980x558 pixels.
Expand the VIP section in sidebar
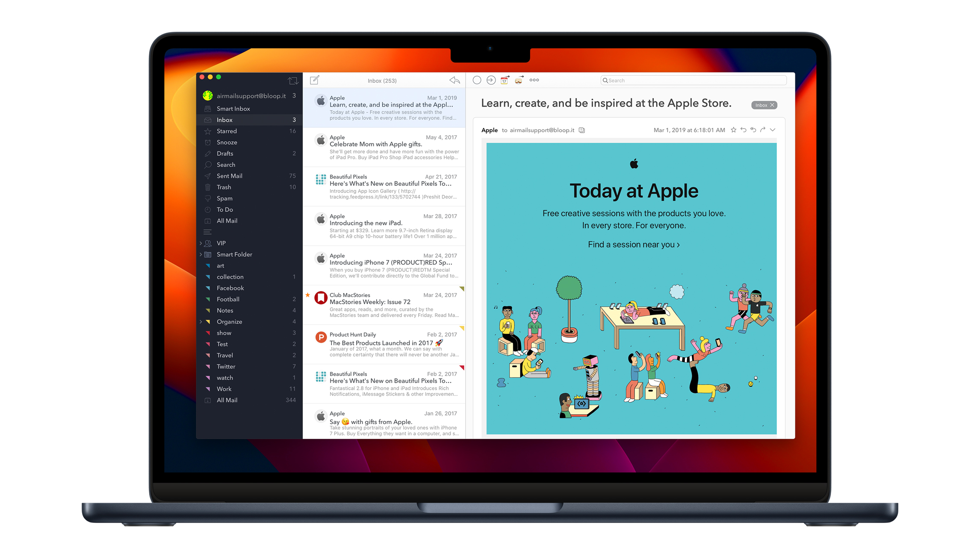[x=201, y=243]
